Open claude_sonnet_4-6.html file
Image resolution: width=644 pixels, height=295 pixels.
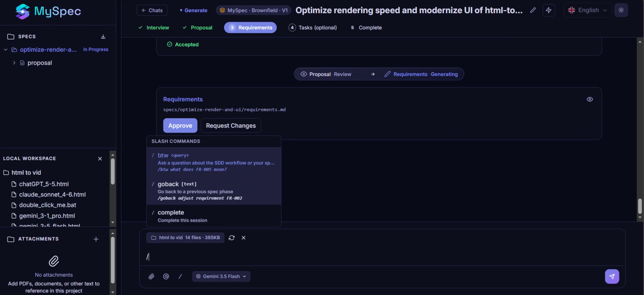(x=48, y=195)
